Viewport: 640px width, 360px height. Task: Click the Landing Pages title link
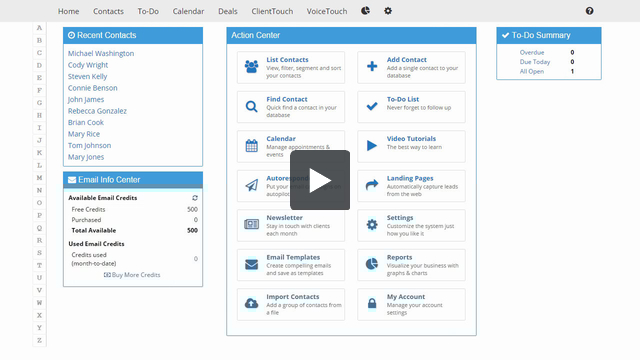[x=410, y=178]
